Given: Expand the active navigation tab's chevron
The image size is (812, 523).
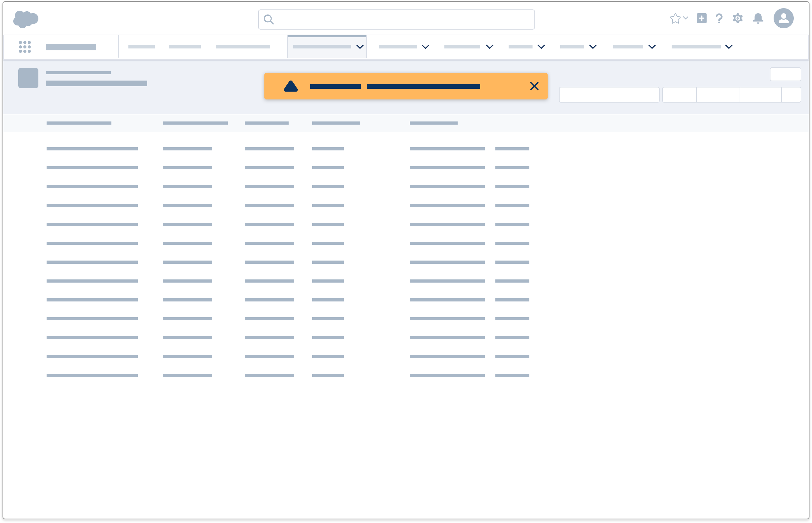Looking at the screenshot, I should click(x=360, y=47).
